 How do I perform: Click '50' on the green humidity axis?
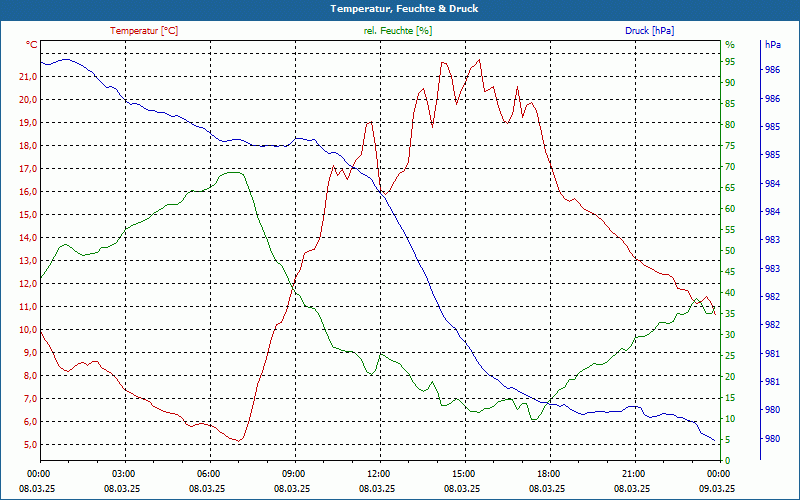tap(731, 251)
